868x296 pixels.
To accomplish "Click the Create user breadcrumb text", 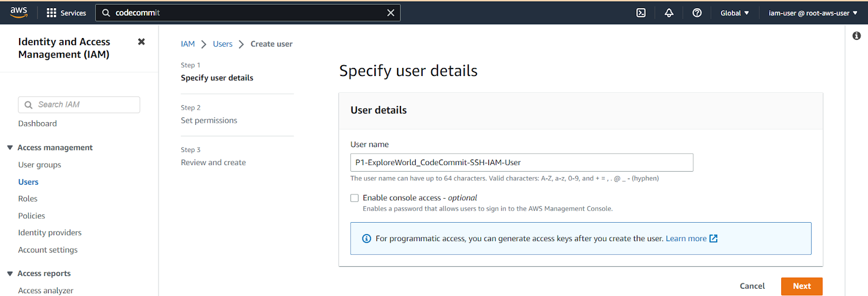I will [271, 44].
